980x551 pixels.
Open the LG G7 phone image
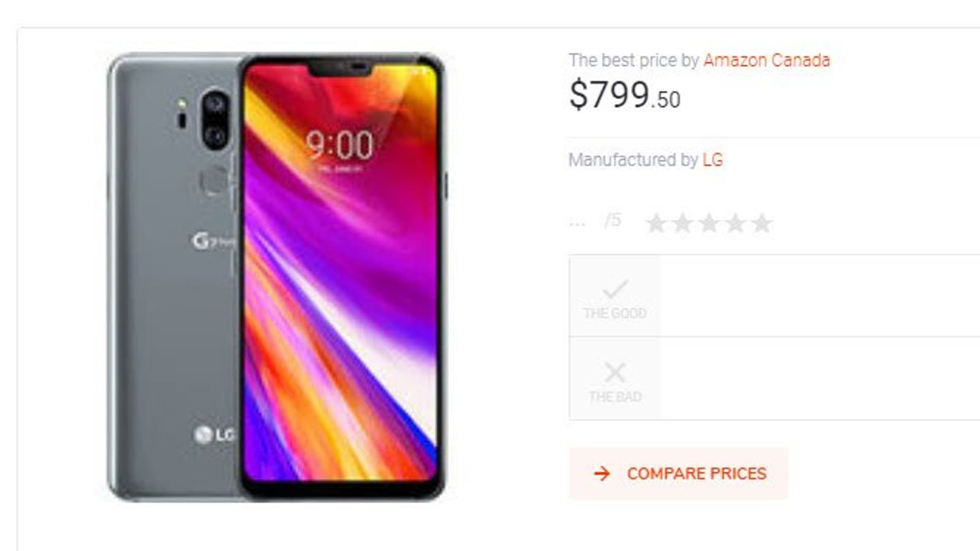tap(276, 277)
